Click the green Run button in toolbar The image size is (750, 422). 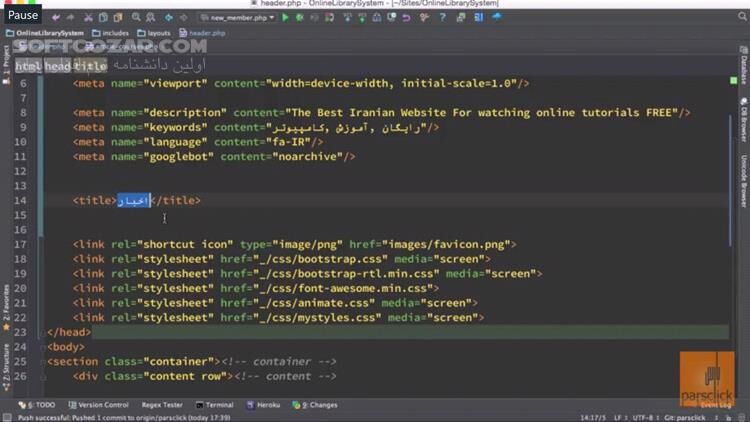point(285,17)
